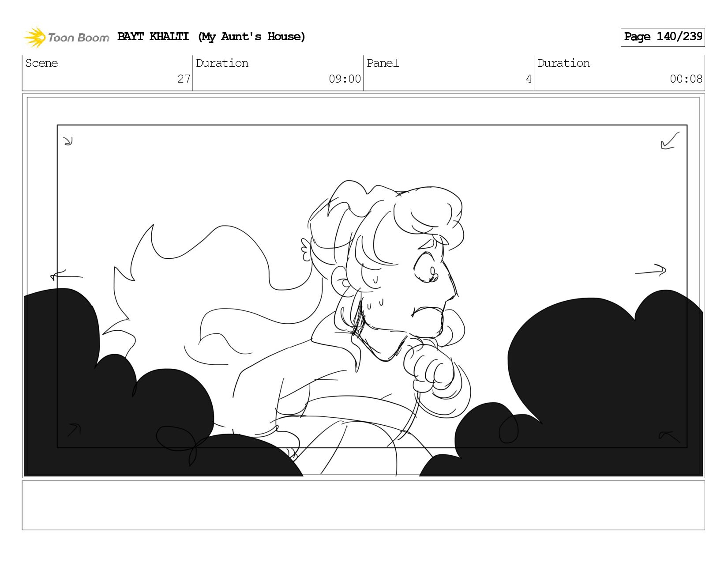Image resolution: width=728 pixels, height=563 pixels.
Task: Select scene number 27
Action: pyautogui.click(x=184, y=79)
